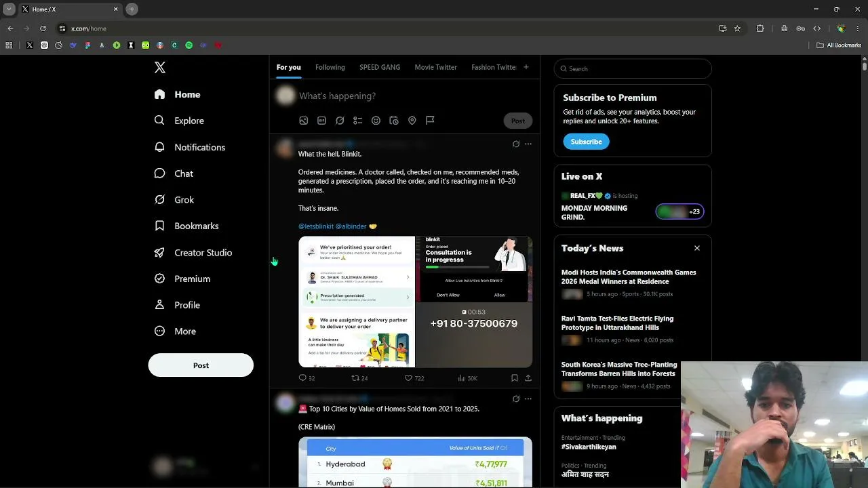The width and height of the screenshot is (868, 488).
Task: Open the #Sivakarthikeyan trending topic
Action: tap(589, 447)
